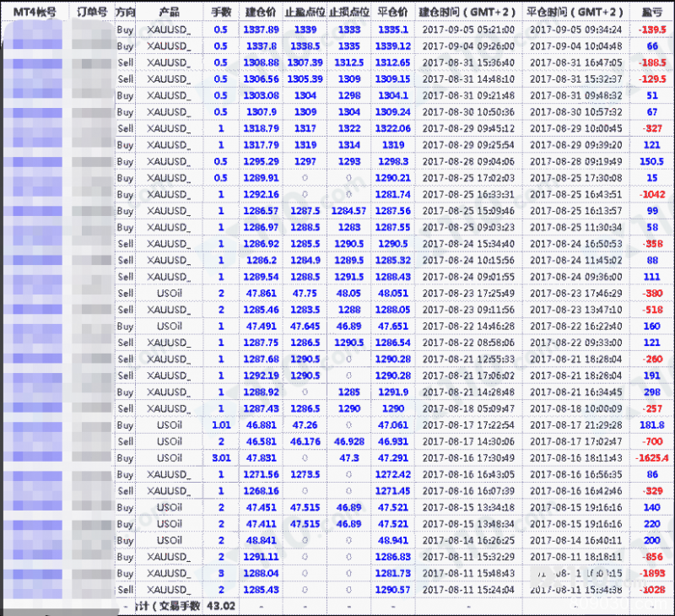Click USOil in the 47.861 open price row
This screenshot has height=616, width=675.
tap(170, 294)
